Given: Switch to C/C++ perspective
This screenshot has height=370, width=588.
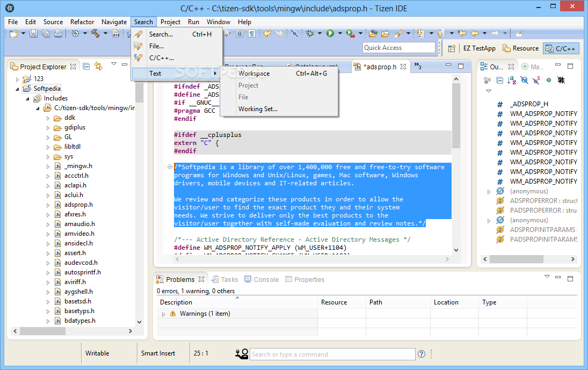Looking at the screenshot, I should pyautogui.click(x=561, y=48).
